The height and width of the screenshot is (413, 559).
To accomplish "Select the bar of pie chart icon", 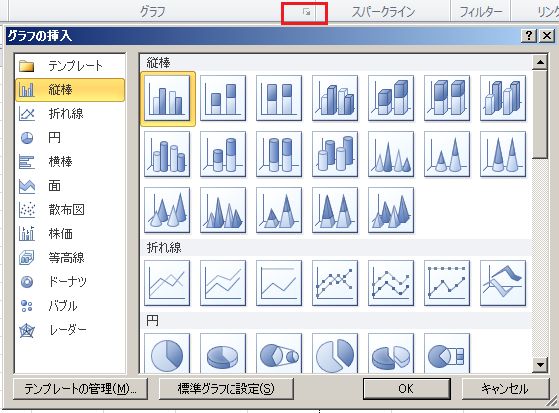I will 447,353.
